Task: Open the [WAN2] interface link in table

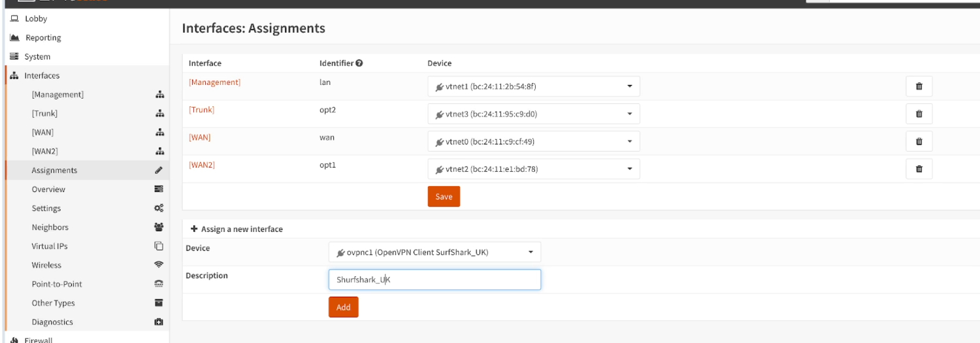Action: pyautogui.click(x=201, y=165)
